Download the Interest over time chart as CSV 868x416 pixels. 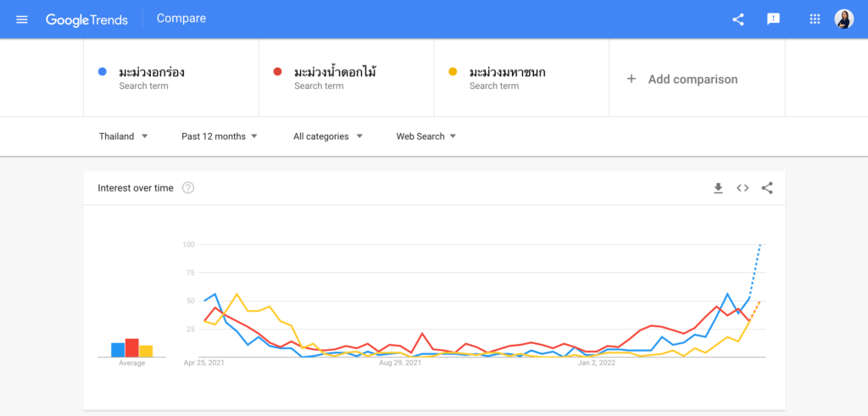coord(718,188)
